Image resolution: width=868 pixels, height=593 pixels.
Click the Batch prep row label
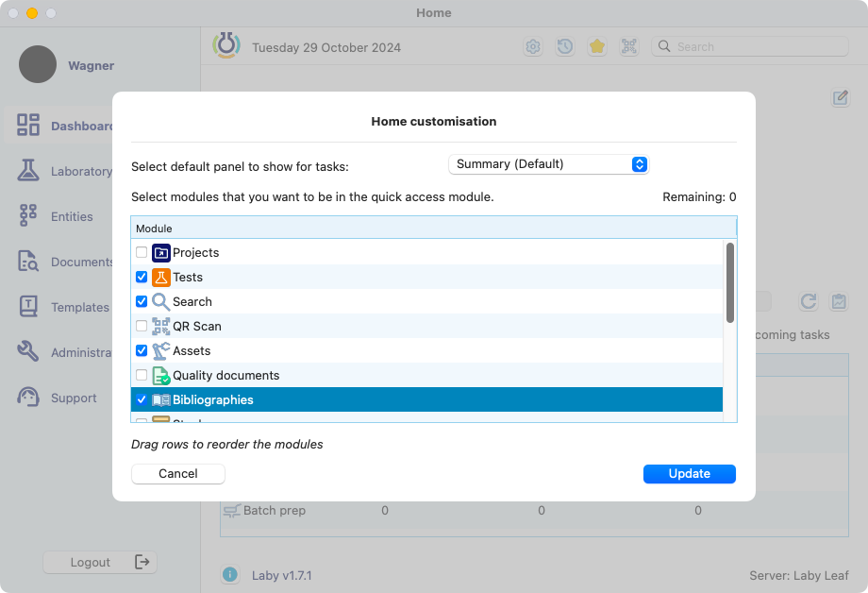(x=274, y=511)
